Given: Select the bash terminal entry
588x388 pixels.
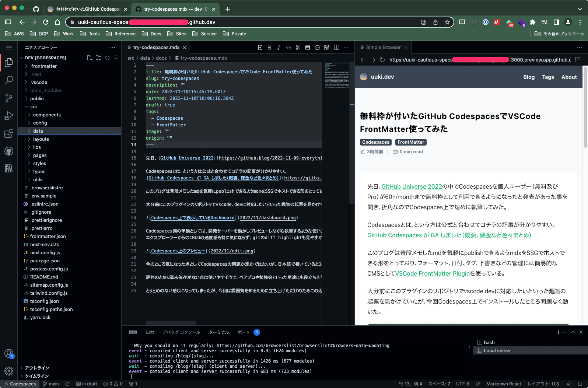Looking at the screenshot, I should click(x=531, y=343).
